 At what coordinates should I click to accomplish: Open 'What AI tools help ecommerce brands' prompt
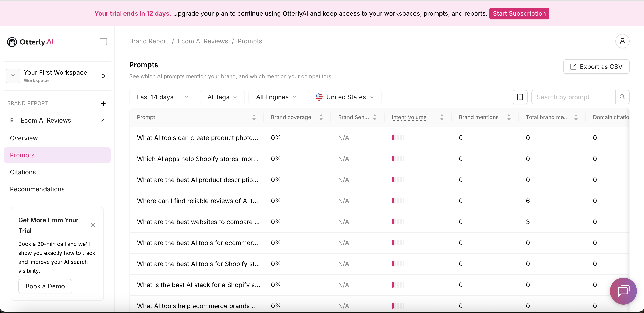(x=197, y=306)
